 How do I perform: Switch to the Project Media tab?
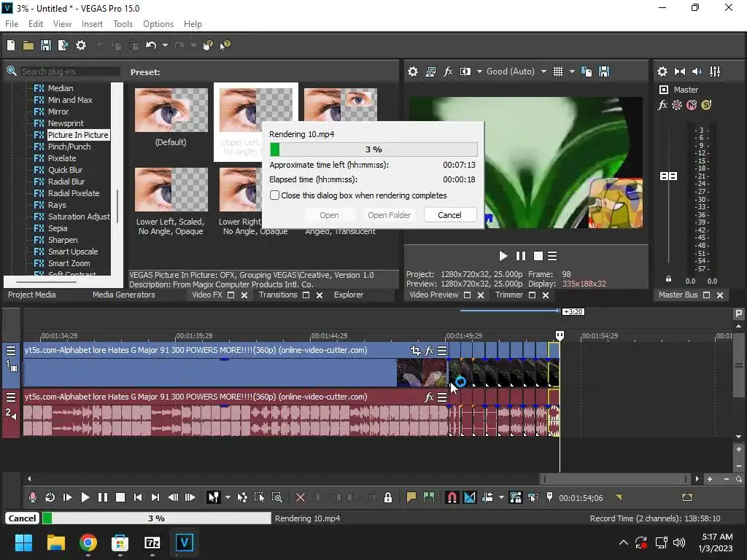(x=31, y=295)
